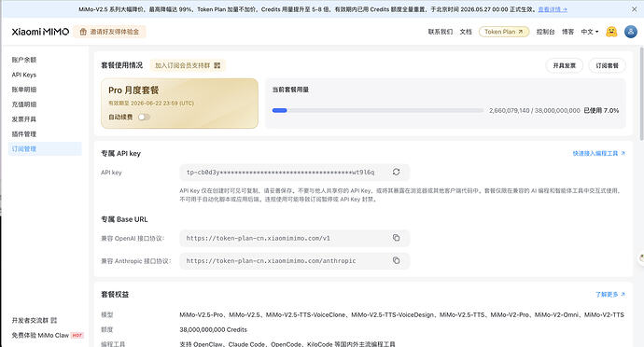Click the gift icon beside 邀请好友得体验金
This screenshot has height=347, width=644.
click(x=83, y=32)
